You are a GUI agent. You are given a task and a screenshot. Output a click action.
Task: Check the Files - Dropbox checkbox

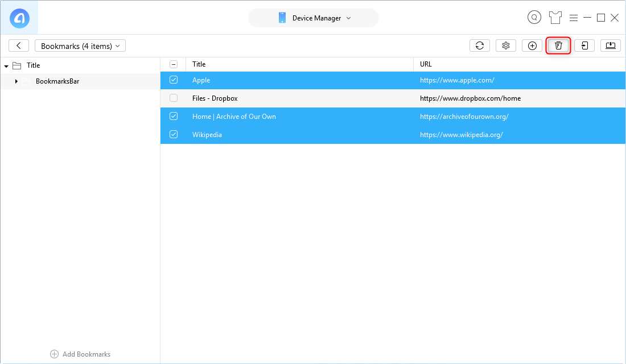(174, 98)
